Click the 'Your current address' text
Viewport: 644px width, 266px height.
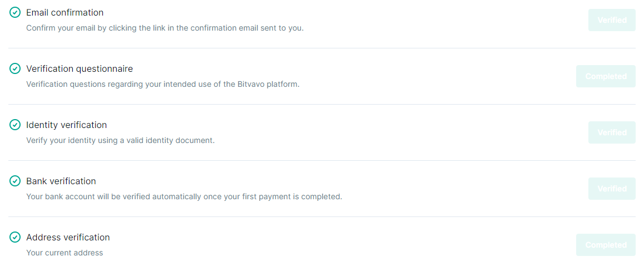(x=65, y=253)
